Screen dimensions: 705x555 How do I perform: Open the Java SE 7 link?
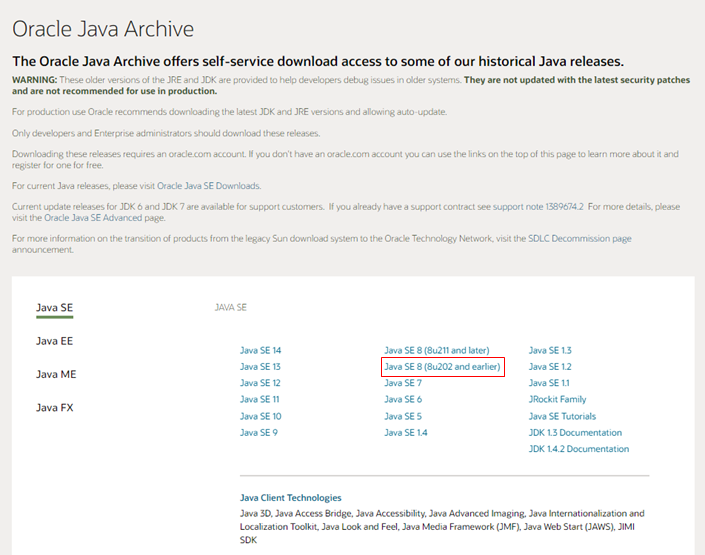[x=403, y=383]
